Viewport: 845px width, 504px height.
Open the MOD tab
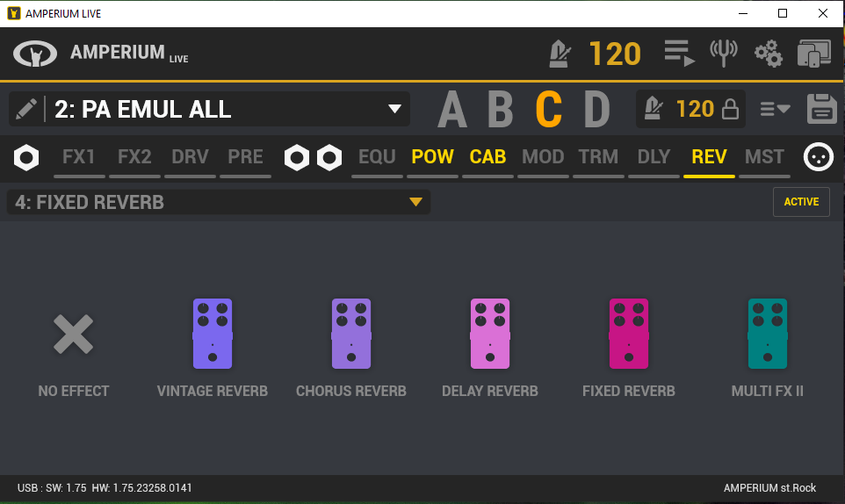click(543, 157)
